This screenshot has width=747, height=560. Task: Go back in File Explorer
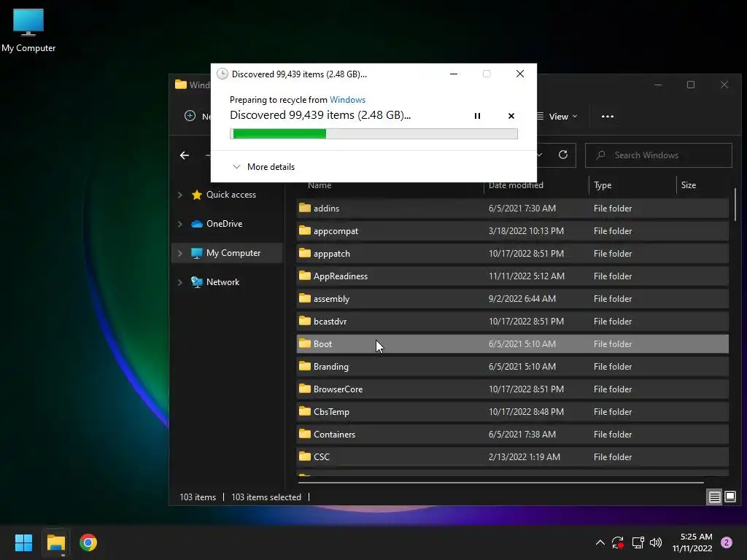click(185, 155)
